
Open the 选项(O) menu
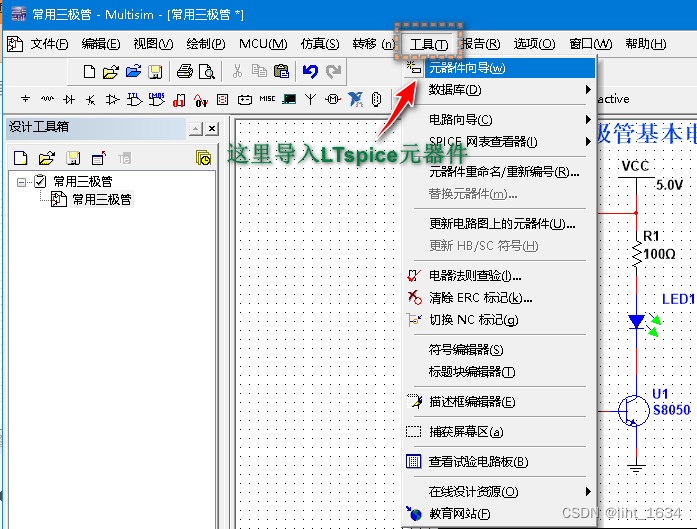(534, 44)
